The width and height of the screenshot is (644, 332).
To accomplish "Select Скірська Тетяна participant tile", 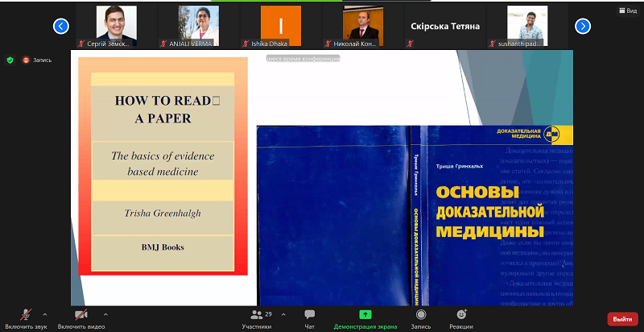I will (445, 26).
